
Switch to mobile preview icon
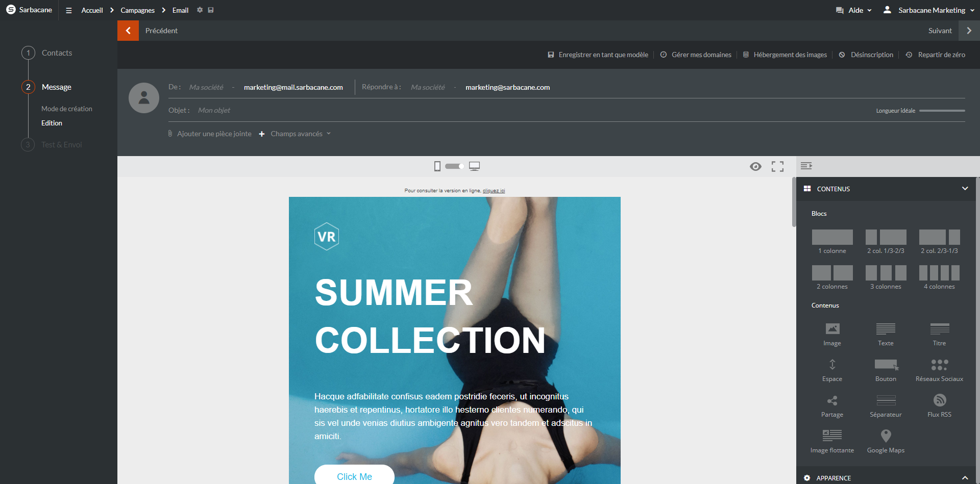[x=437, y=166]
